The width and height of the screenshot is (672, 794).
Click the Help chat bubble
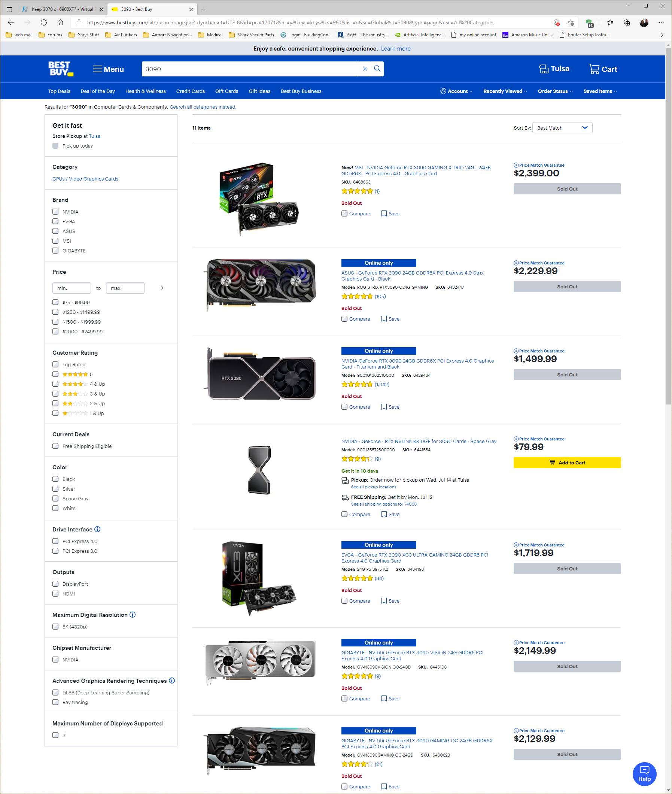(644, 774)
